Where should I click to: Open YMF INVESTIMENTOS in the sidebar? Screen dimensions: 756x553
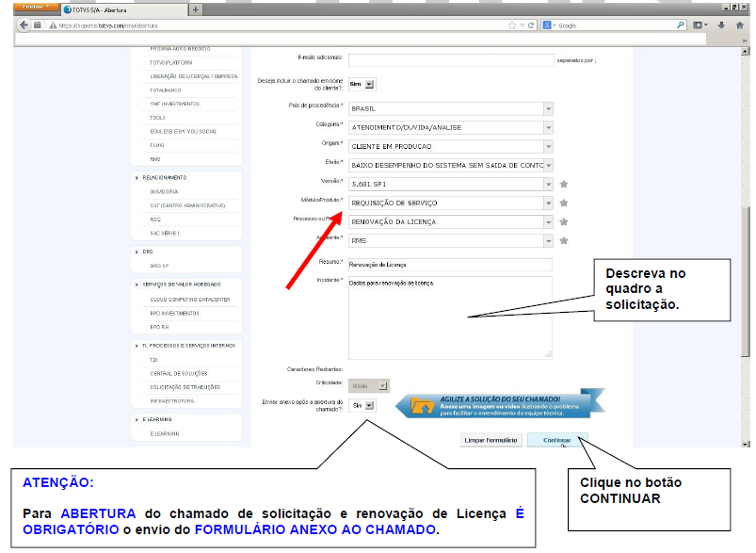[174, 104]
